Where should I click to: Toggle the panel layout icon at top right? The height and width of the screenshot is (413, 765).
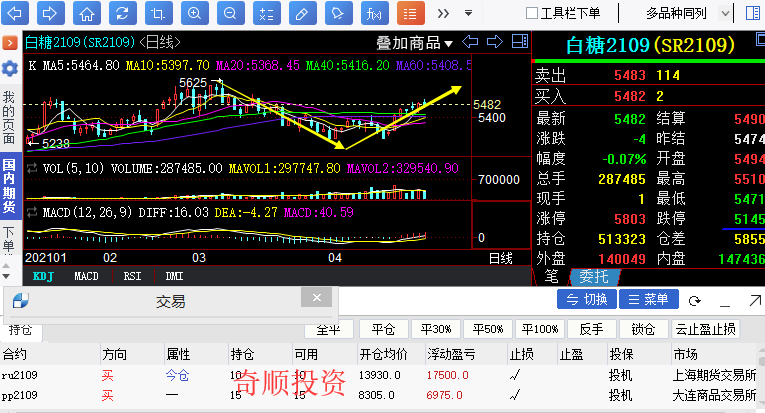point(753,13)
